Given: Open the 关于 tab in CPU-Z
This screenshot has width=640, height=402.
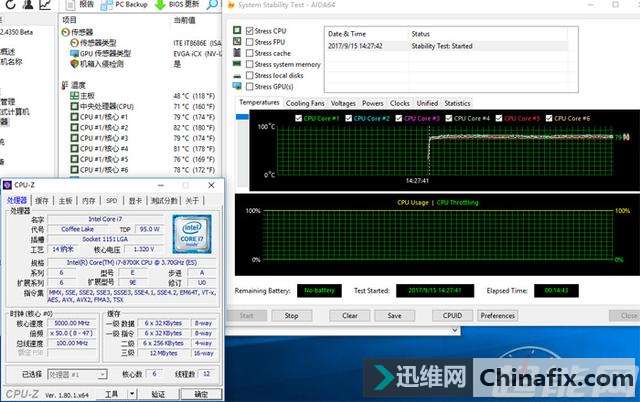Looking at the screenshot, I should 192,200.
